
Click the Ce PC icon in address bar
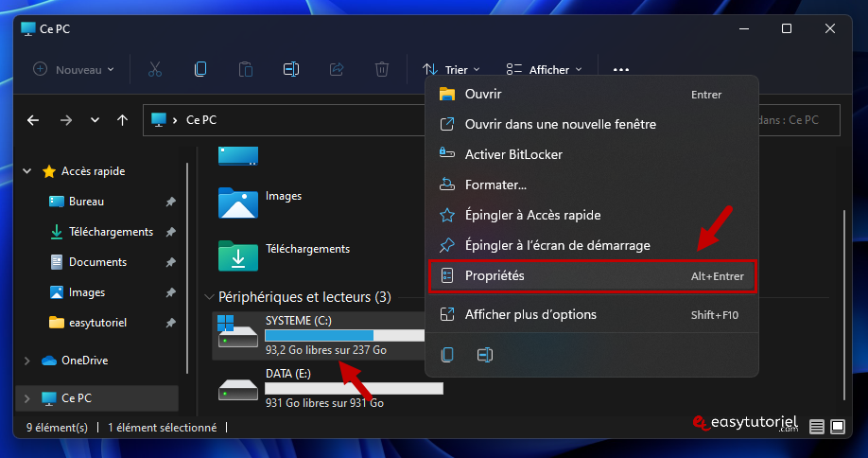(x=159, y=119)
